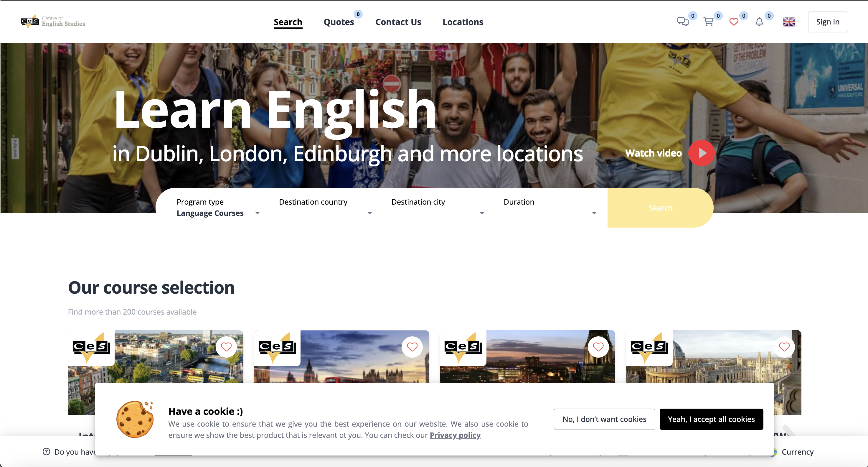Screen dimensions: 868x467
Task: Open the chat messages icon
Action: click(x=683, y=22)
